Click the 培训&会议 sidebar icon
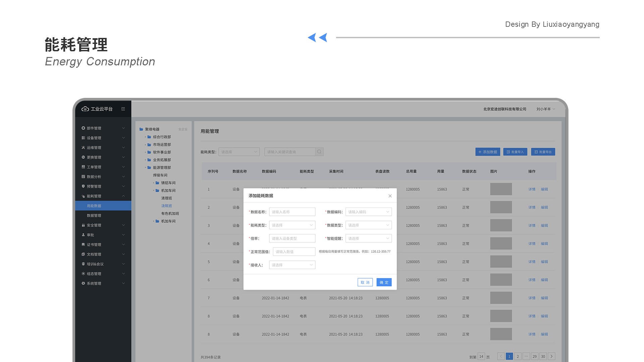The height and width of the screenshot is (362, 644). [x=83, y=264]
